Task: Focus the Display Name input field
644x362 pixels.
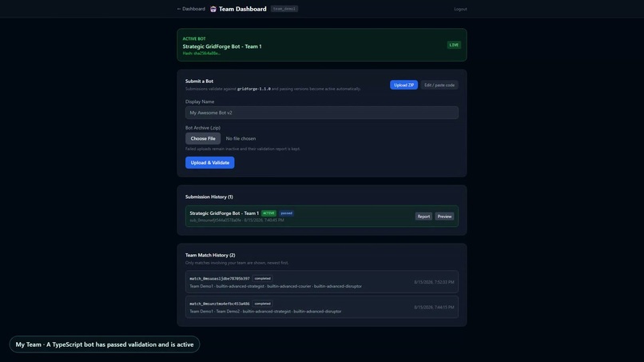Action: tap(321, 113)
